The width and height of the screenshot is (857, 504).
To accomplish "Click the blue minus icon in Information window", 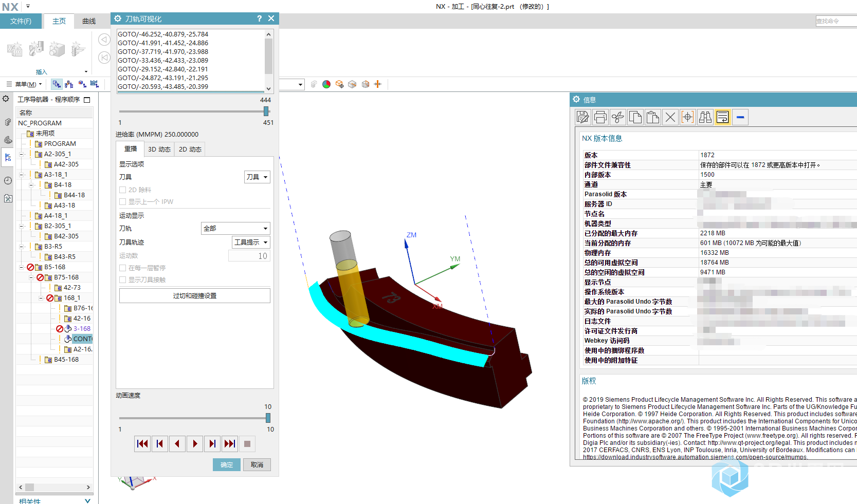I will pos(740,117).
